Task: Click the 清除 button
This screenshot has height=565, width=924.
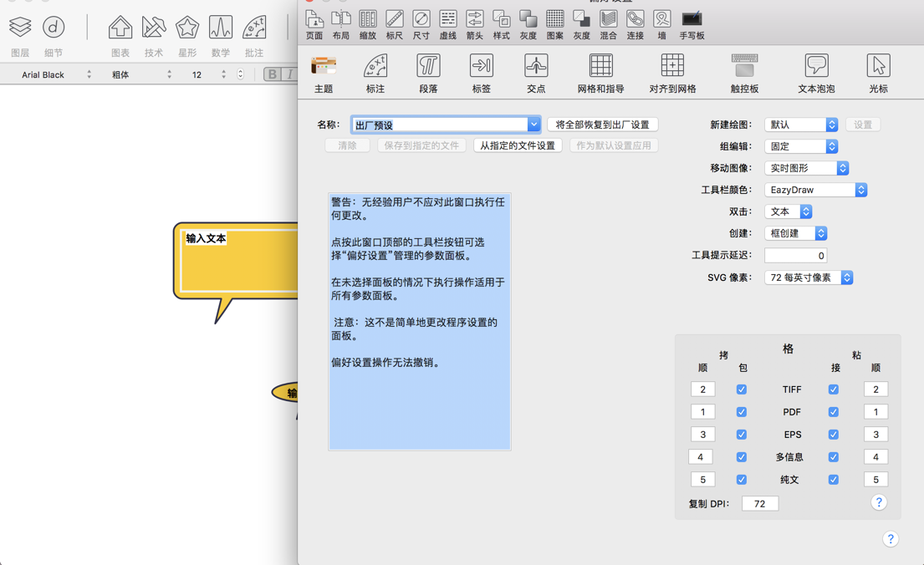Action: pyautogui.click(x=347, y=145)
